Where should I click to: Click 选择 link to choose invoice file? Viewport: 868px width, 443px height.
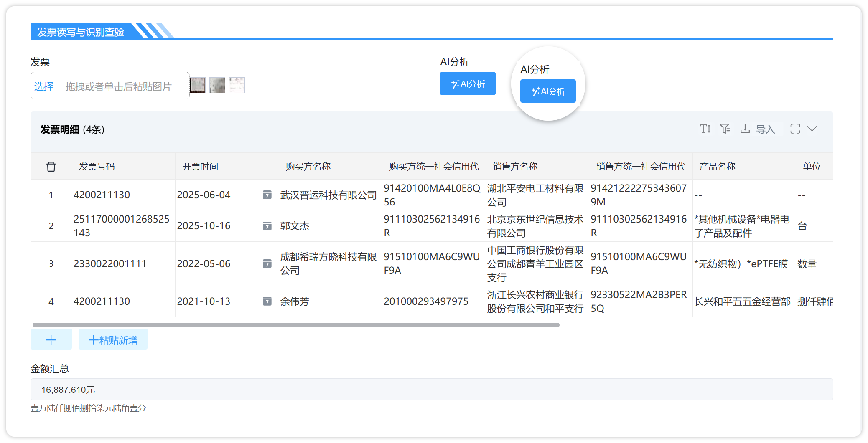coord(44,86)
